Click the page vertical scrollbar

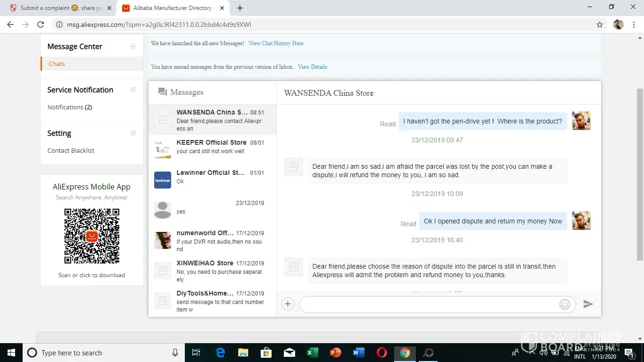click(x=640, y=174)
